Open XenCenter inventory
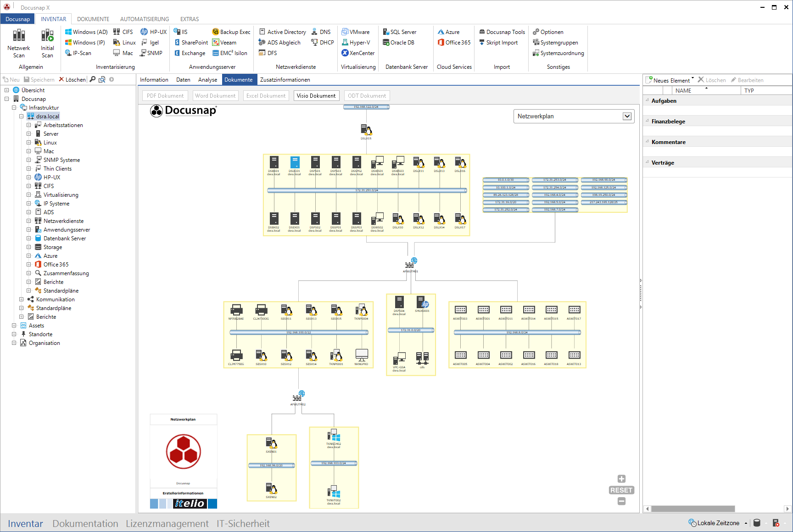Screen dimensions: 793x532 pos(358,53)
